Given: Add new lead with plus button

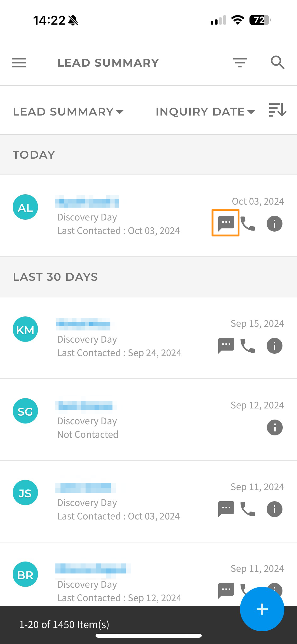Looking at the screenshot, I should (x=262, y=609).
